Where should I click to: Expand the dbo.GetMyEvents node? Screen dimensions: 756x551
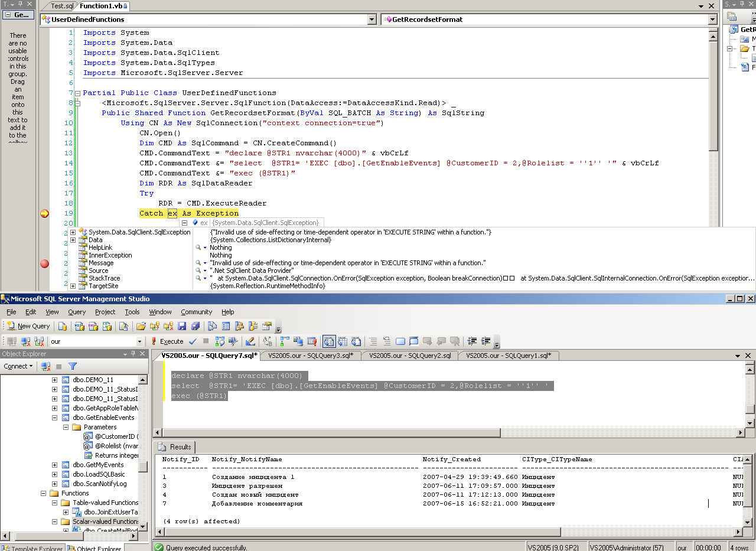(x=54, y=465)
